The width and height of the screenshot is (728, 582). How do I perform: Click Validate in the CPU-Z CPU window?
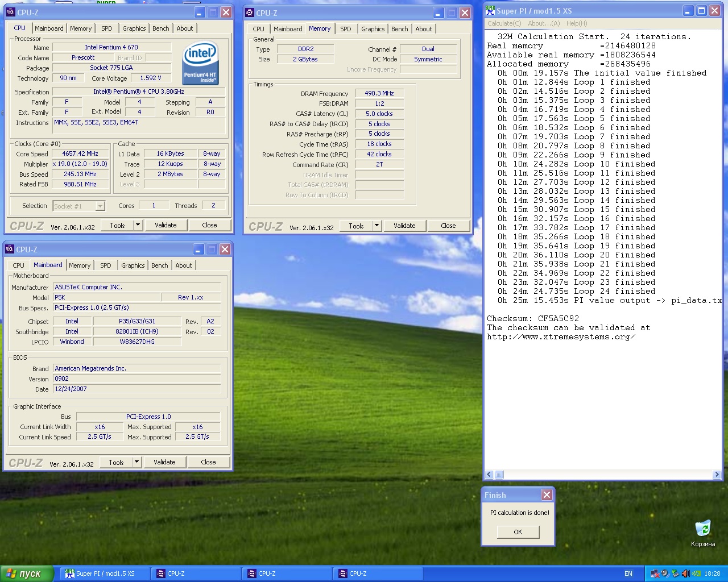point(166,225)
